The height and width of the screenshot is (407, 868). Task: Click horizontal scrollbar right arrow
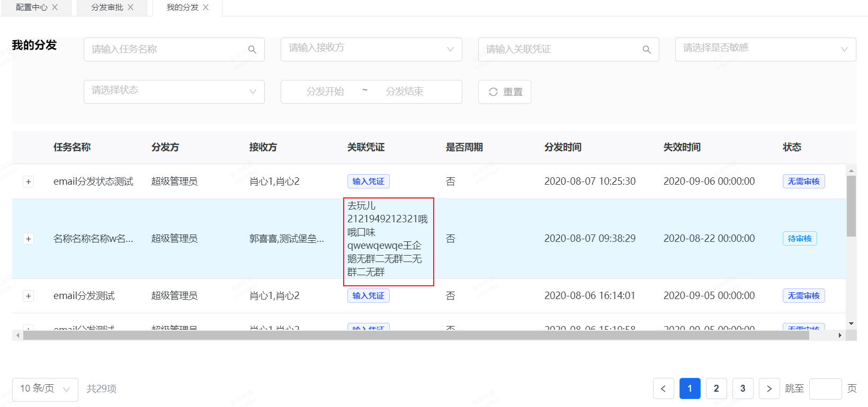[x=840, y=336]
